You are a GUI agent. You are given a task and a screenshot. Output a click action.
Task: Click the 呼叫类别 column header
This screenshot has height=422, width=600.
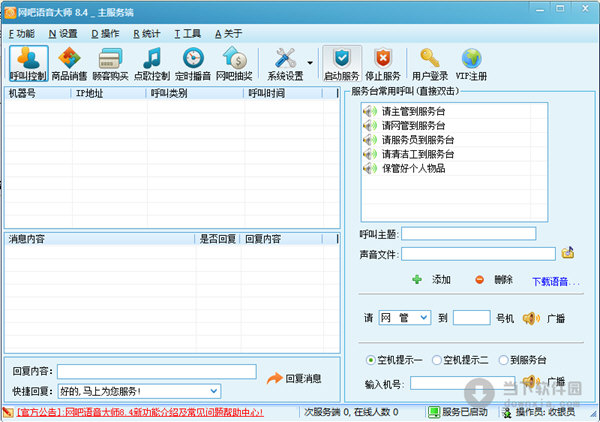tap(195, 93)
